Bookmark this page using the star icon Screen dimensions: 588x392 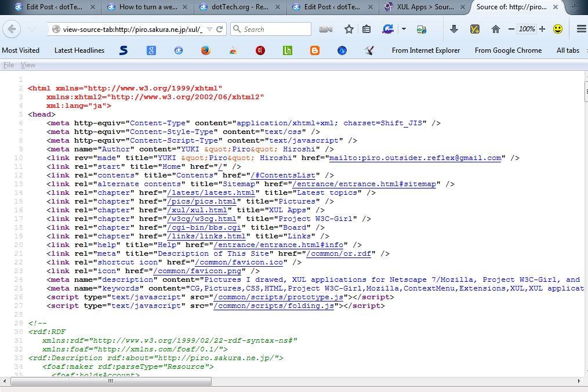point(349,28)
